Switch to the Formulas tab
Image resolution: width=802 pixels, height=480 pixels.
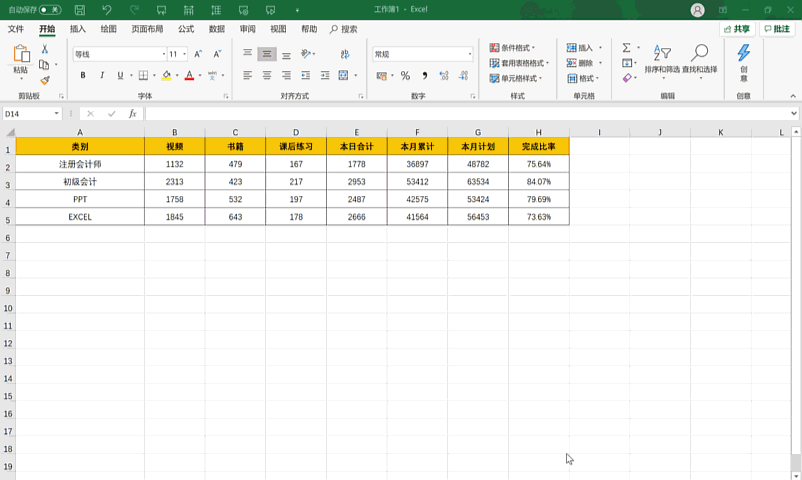point(186,29)
